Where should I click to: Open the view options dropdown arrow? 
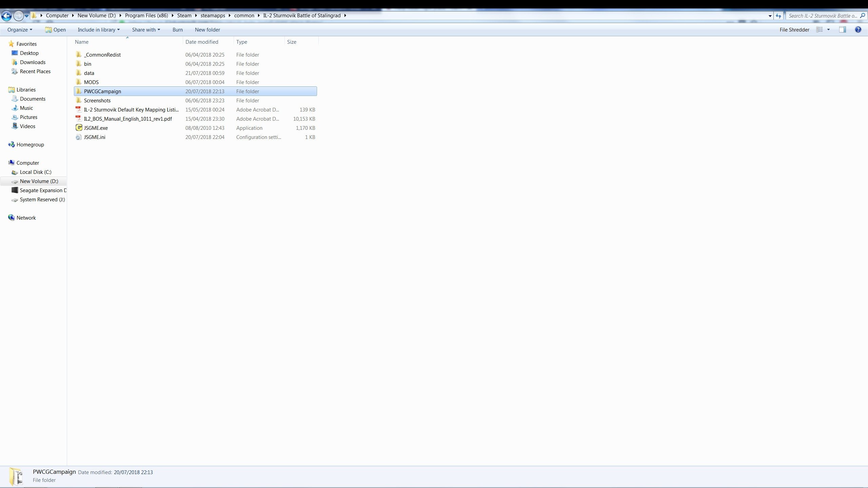[828, 29]
